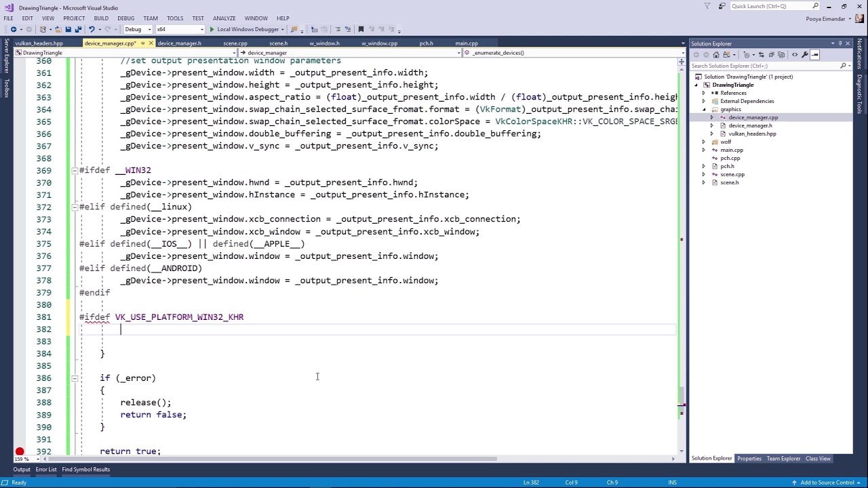Switch to the w_window.h tab

pos(324,43)
